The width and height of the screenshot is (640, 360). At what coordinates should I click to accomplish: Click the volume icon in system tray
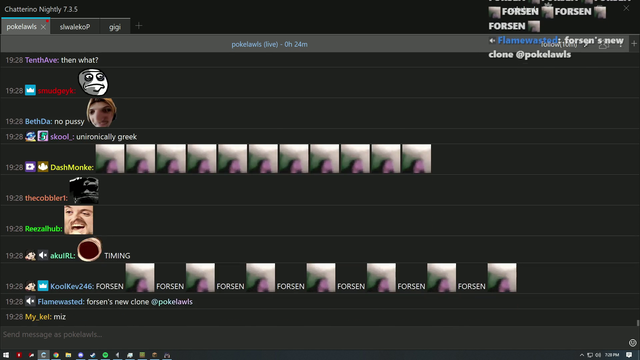[x=598, y=355]
